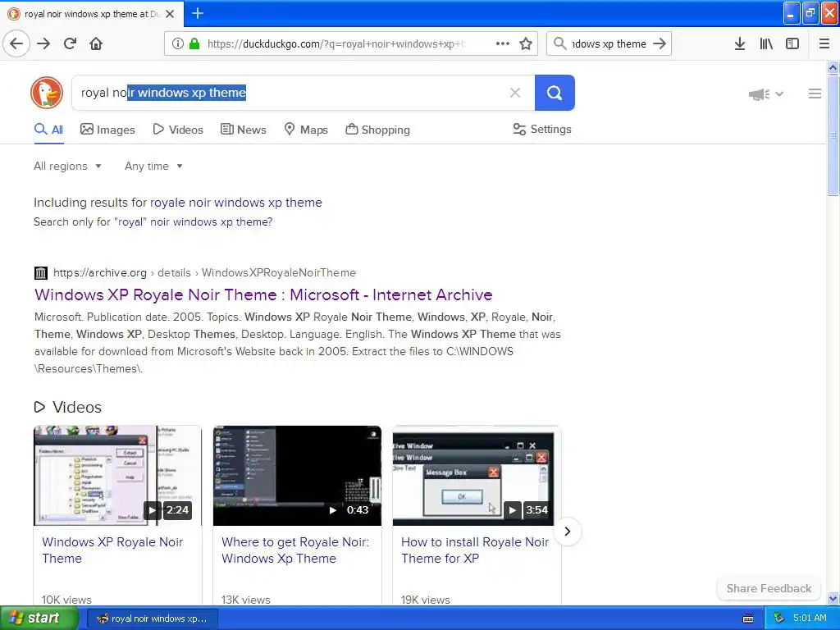Switch to the News tab

pos(243,130)
